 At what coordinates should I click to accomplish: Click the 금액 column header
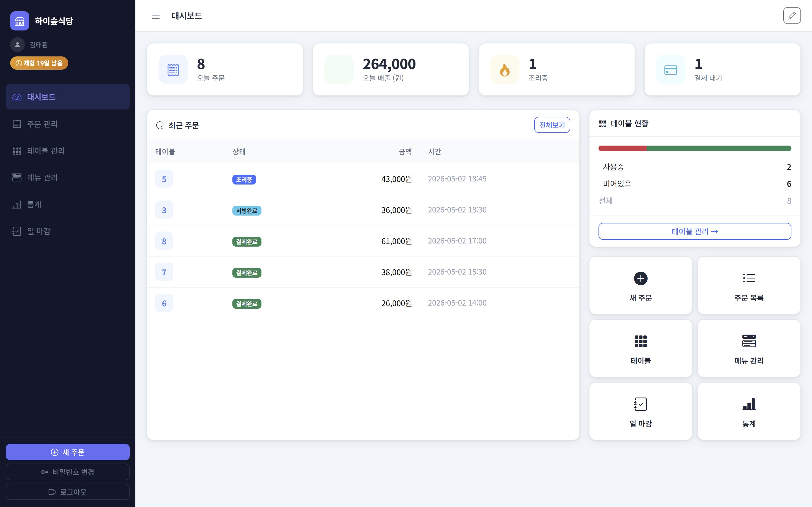pyautogui.click(x=405, y=152)
